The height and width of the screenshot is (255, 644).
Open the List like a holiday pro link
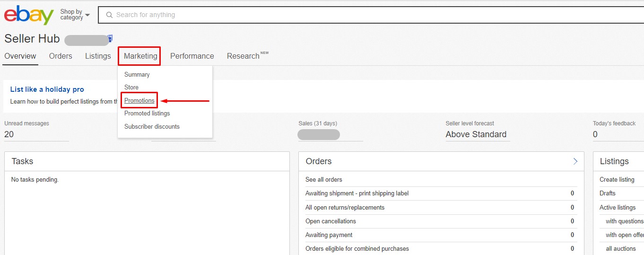coord(47,89)
